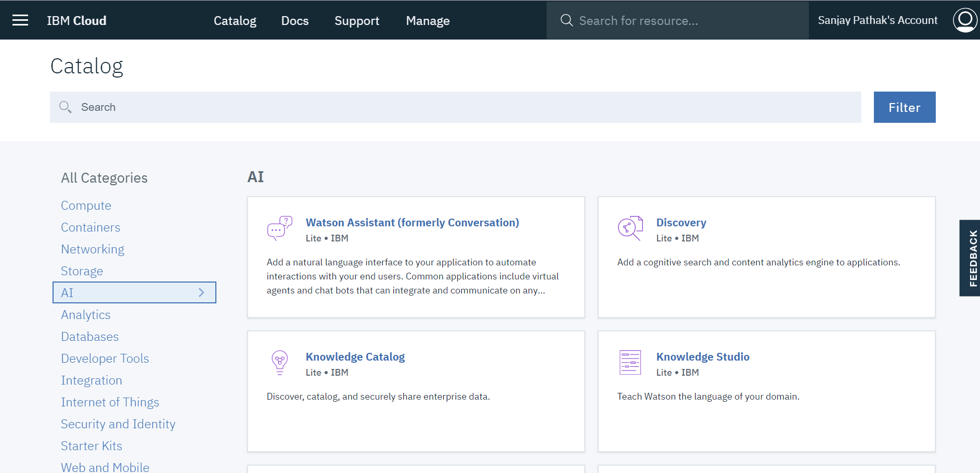980x473 pixels.
Task: Click the Discovery service icon
Action: (630, 228)
